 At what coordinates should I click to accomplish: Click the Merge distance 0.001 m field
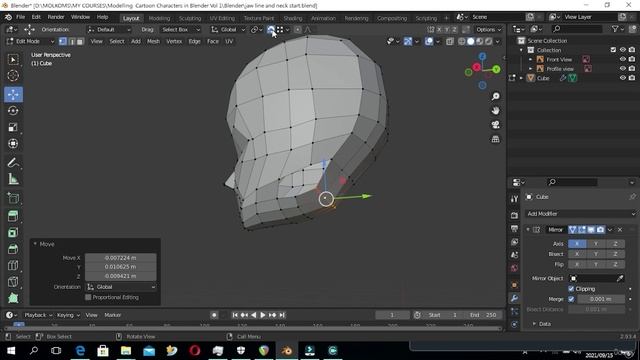[x=600, y=299]
